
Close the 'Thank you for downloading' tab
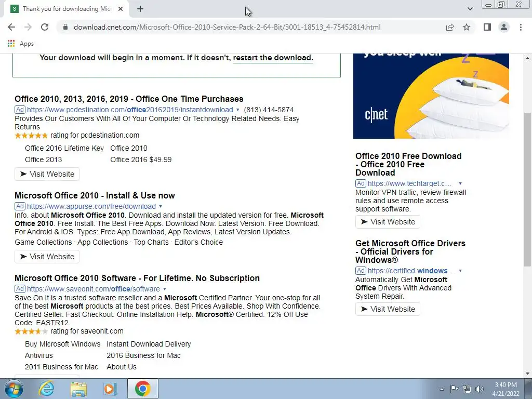pyautogui.click(x=121, y=9)
